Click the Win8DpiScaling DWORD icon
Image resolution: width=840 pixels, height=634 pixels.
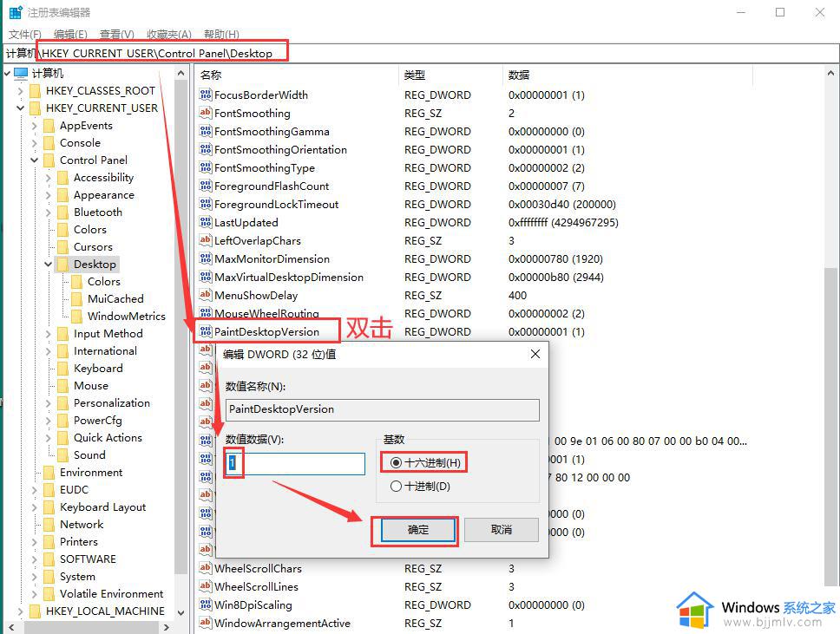[205, 605]
